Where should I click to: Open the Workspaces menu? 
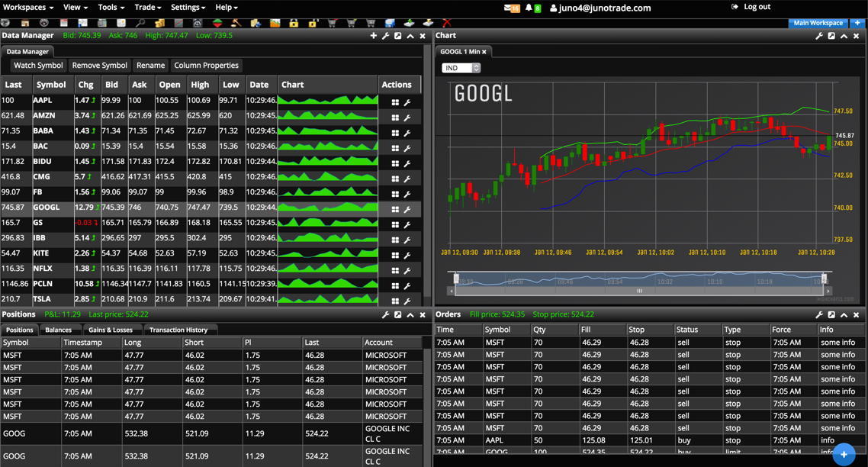[x=28, y=7]
